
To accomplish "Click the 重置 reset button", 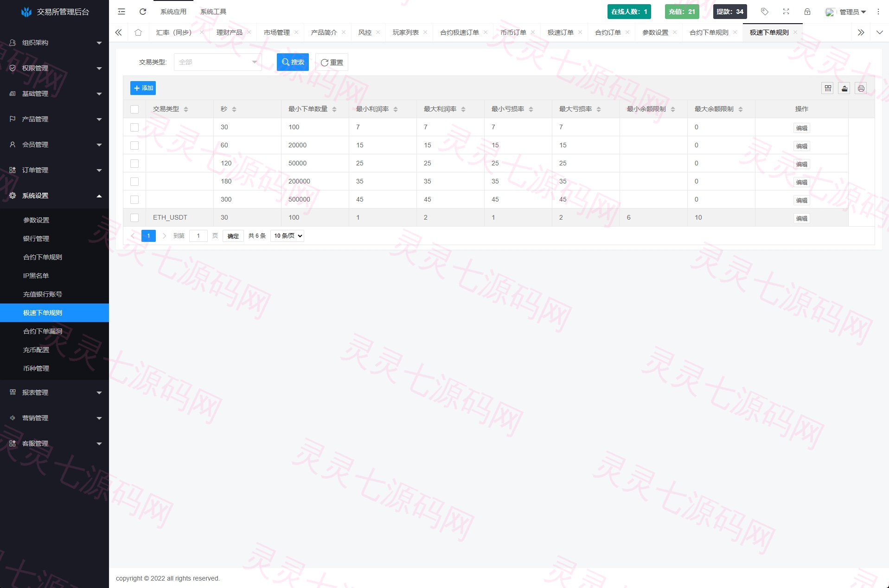I will click(332, 62).
